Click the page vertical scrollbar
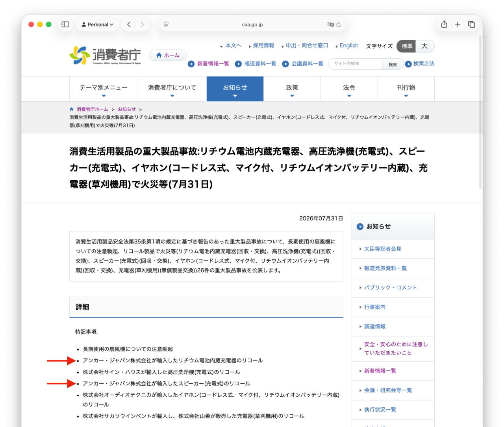Image resolution: width=504 pixels, height=427 pixels. coord(480,112)
